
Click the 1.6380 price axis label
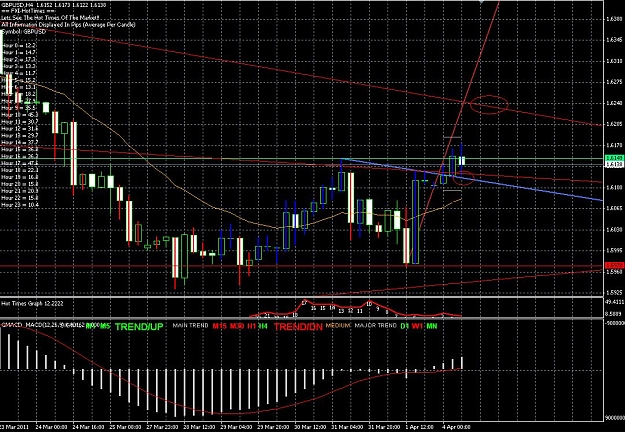point(614,19)
